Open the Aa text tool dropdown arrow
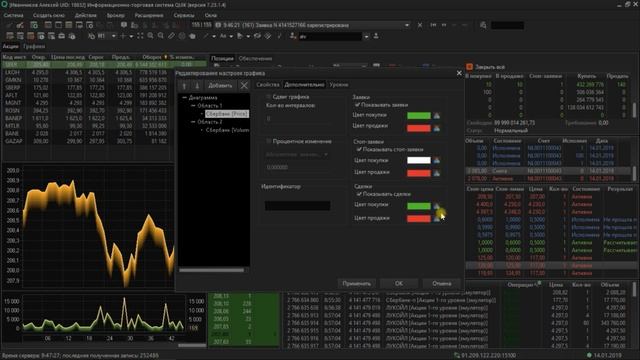The image size is (640, 360). (x=231, y=36)
